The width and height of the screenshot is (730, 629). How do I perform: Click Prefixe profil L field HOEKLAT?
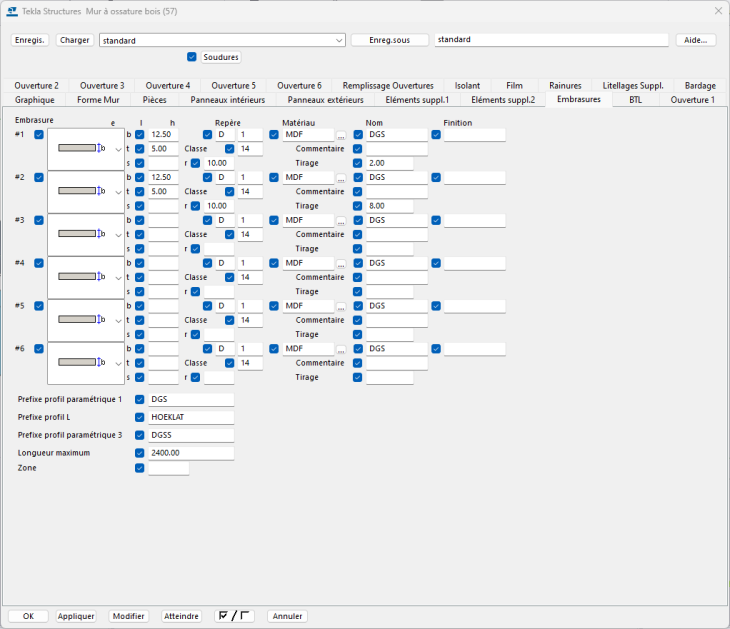click(x=191, y=417)
